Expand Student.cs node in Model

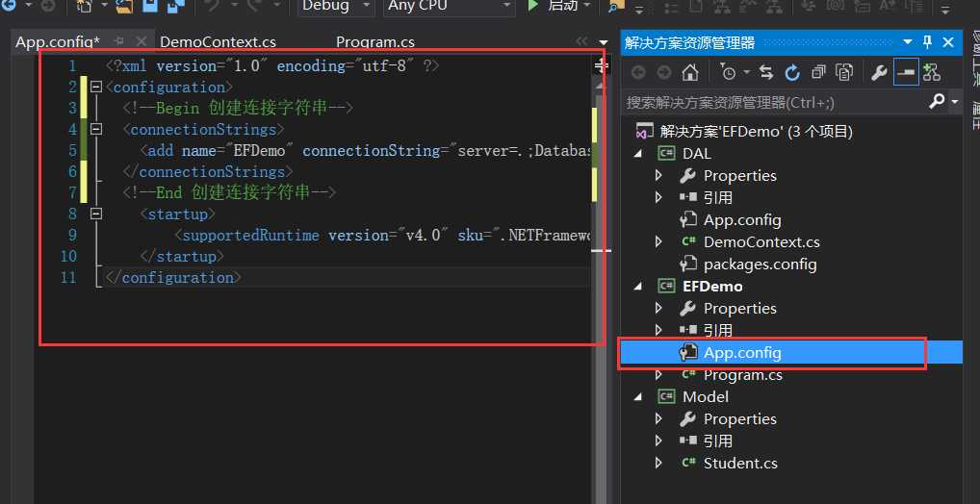[x=658, y=463]
